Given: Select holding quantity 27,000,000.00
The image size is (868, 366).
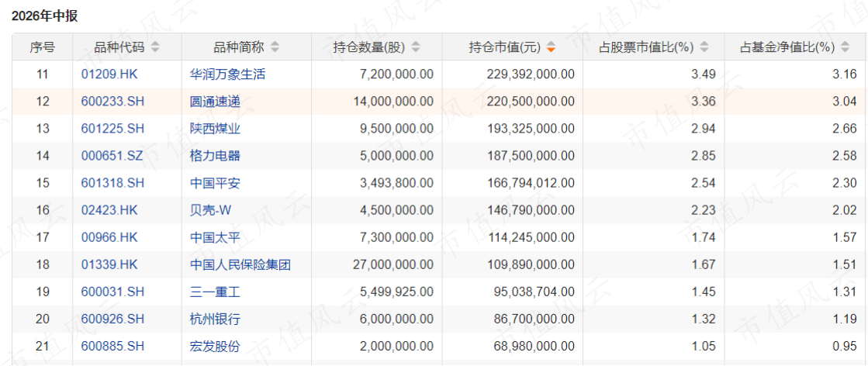Looking at the screenshot, I should (x=393, y=264).
